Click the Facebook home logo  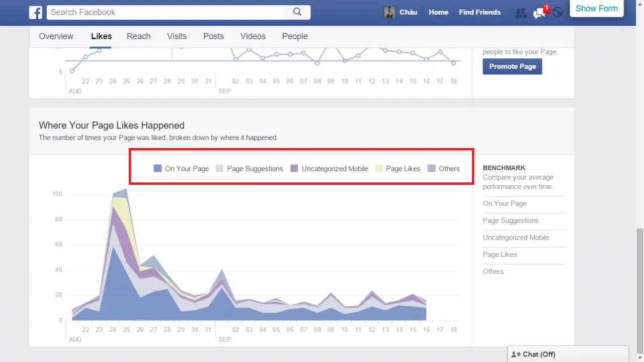(x=35, y=12)
